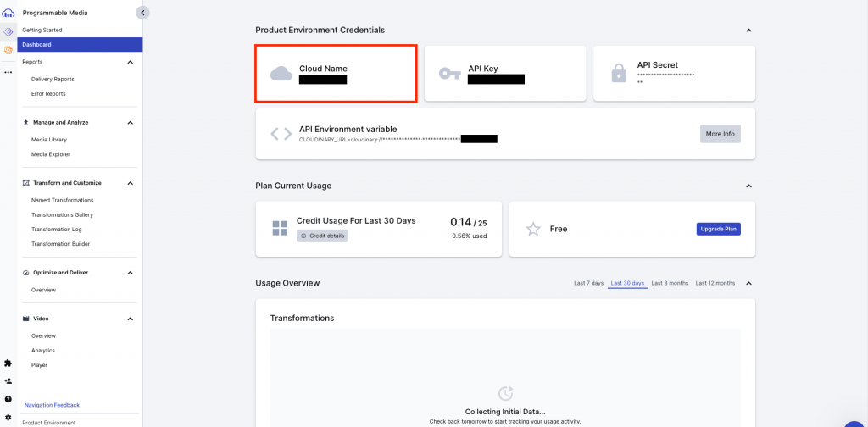The height and width of the screenshot is (427, 868).
Task: Click the cloud icon in the Cloud Name card
Action: click(281, 74)
